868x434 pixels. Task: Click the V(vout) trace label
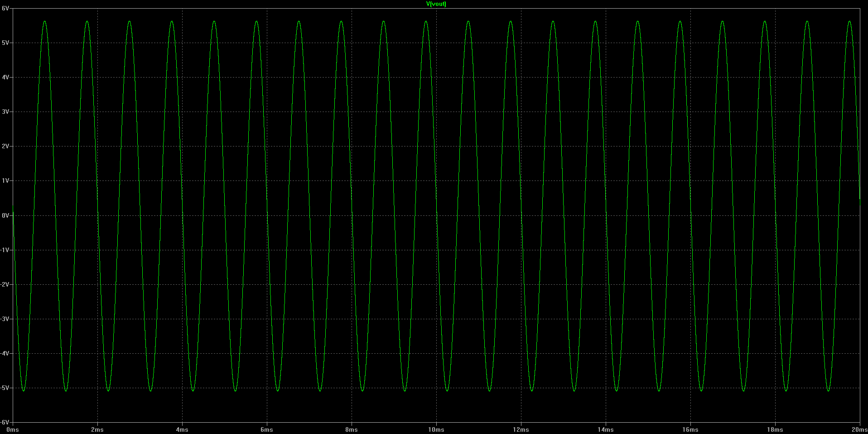point(436,4)
